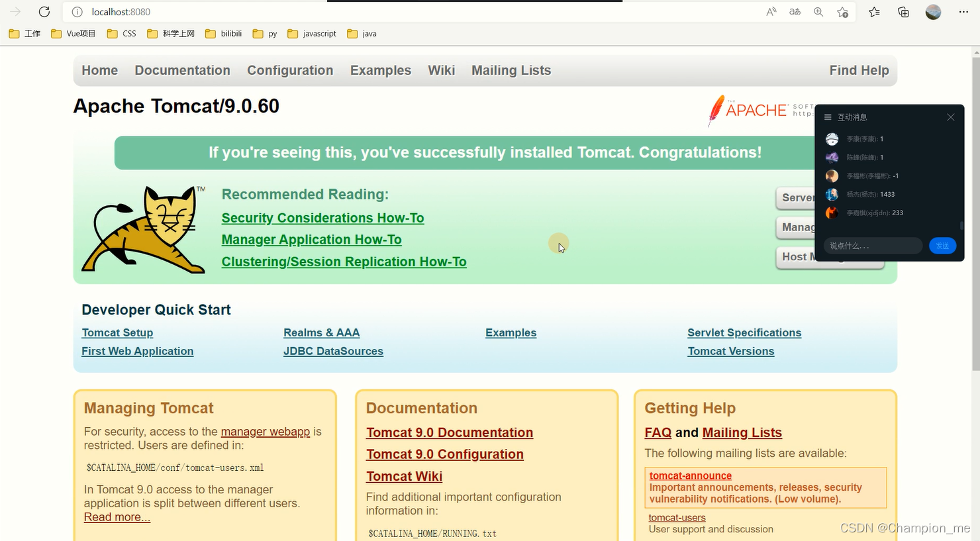Open the manager webapp link
This screenshot has width=980, height=541.
pos(266,432)
